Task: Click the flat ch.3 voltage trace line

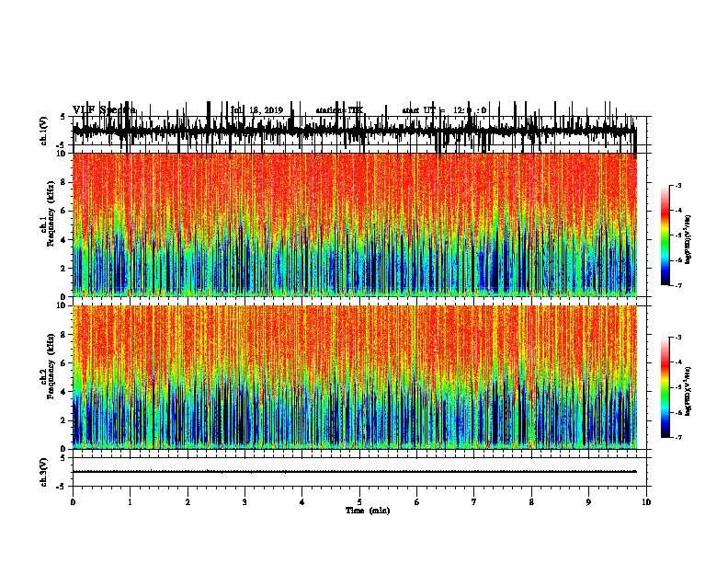Action: (x=355, y=472)
